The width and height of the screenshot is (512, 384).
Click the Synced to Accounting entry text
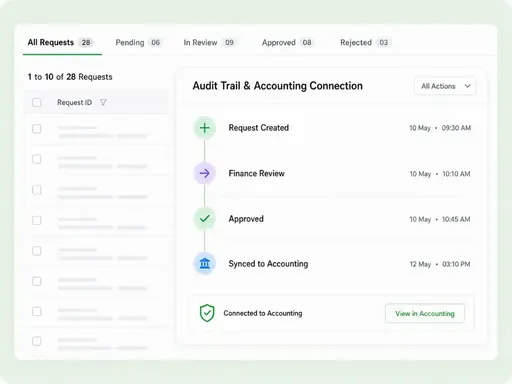[x=268, y=264]
